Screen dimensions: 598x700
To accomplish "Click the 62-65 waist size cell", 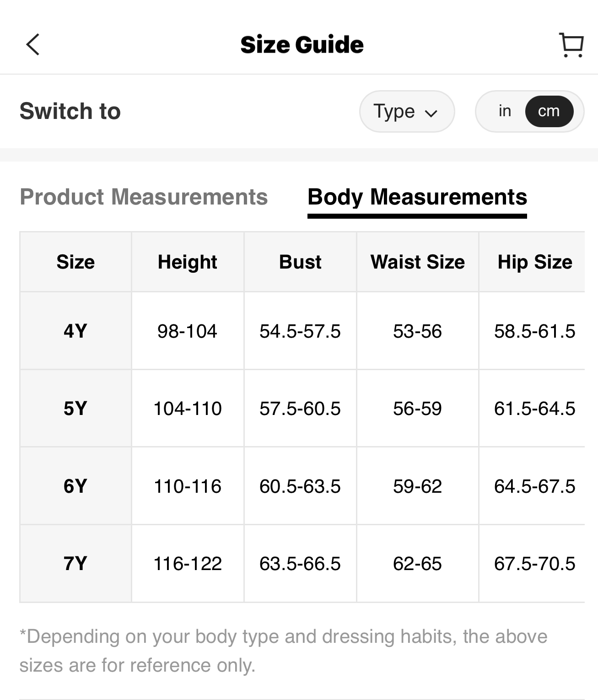I will (x=417, y=563).
